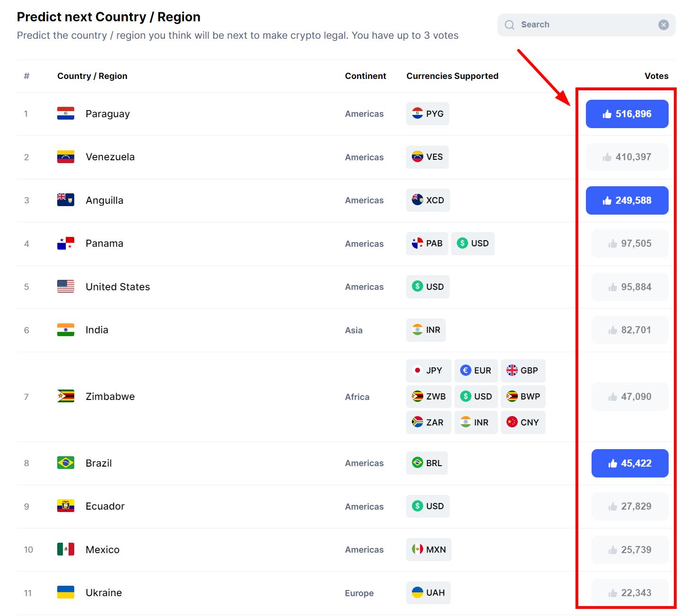
Task: Click the United States flag icon
Action: (66, 286)
